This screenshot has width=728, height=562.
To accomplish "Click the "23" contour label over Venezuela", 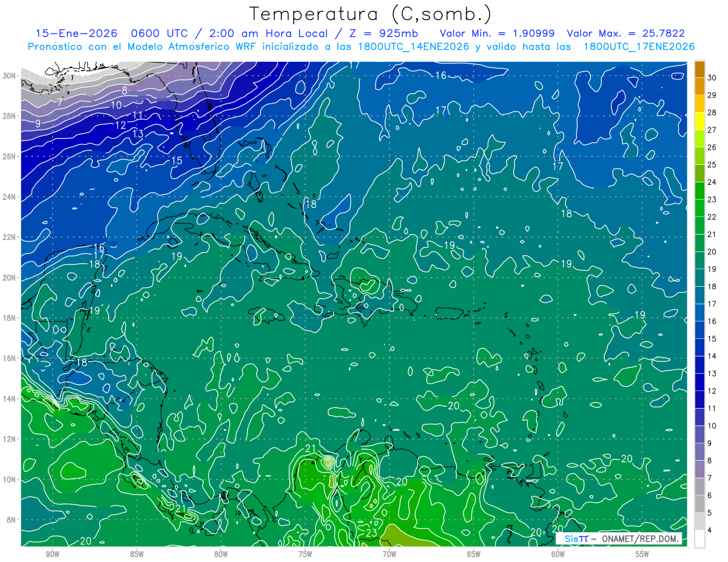I will [372, 533].
